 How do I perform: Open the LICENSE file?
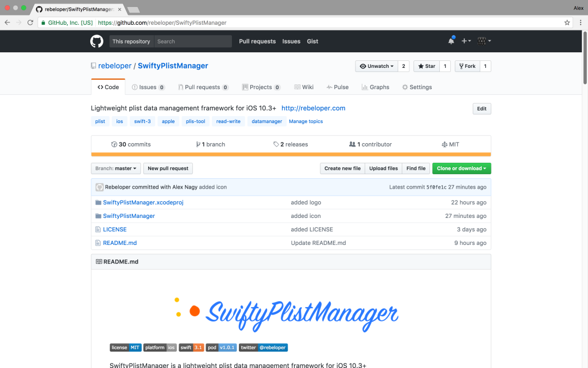pyautogui.click(x=115, y=229)
